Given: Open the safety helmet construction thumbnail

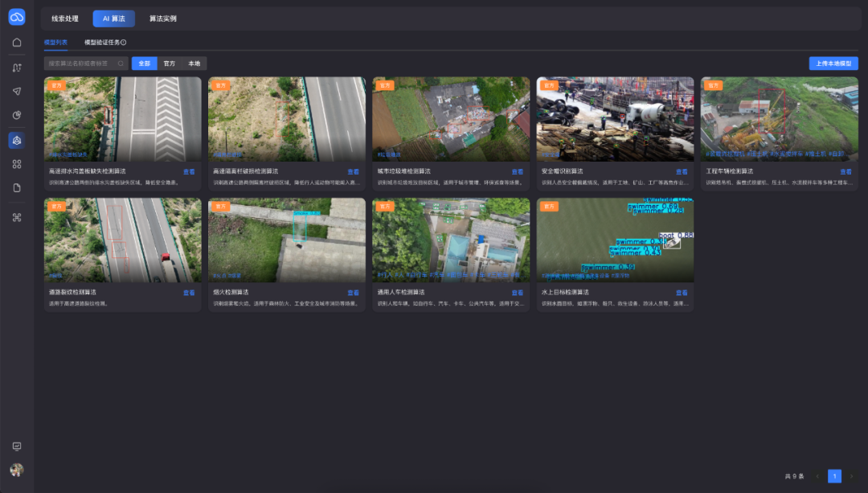Looking at the screenshot, I should pos(615,119).
